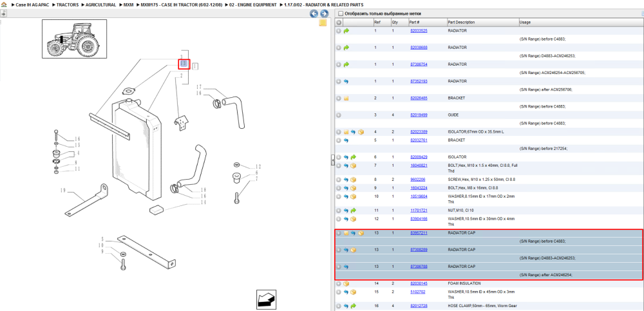
Task: Click the box icon for radiator cap 87308289
Action: pyautogui.click(x=354, y=250)
